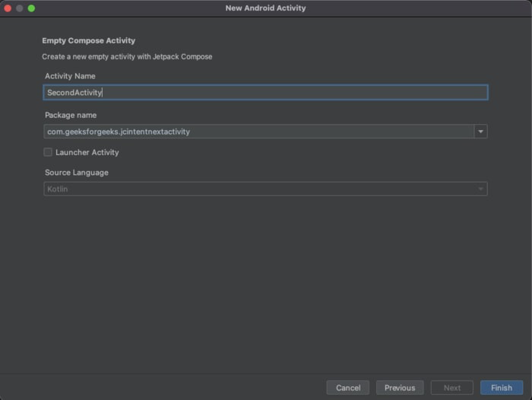532x400 pixels.
Task: Enable the Launcher Activity checkbox
Action: [49, 152]
